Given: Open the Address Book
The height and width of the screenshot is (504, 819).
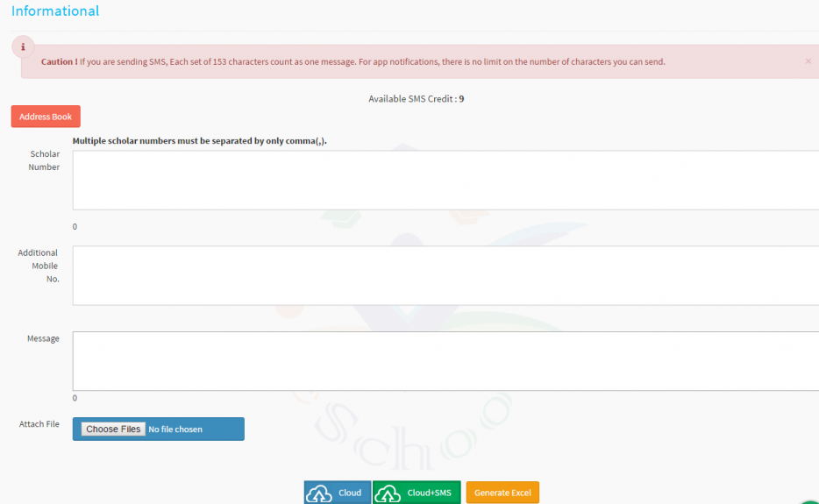Looking at the screenshot, I should (46, 117).
